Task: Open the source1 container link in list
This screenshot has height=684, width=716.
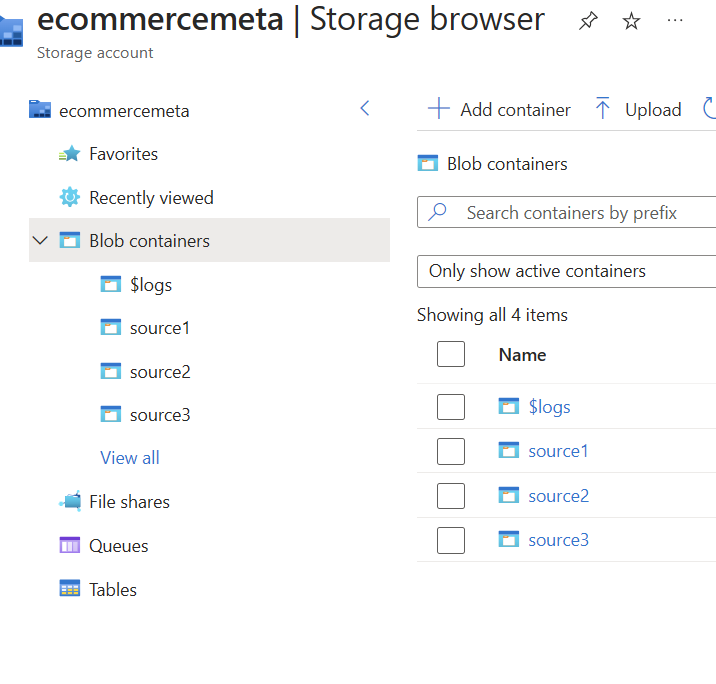Action: coord(558,451)
